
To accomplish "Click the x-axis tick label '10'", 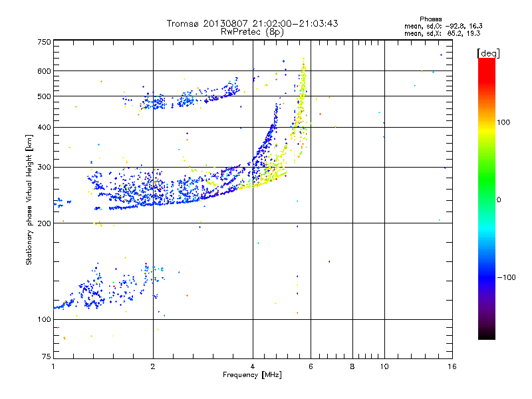I will (x=384, y=366).
